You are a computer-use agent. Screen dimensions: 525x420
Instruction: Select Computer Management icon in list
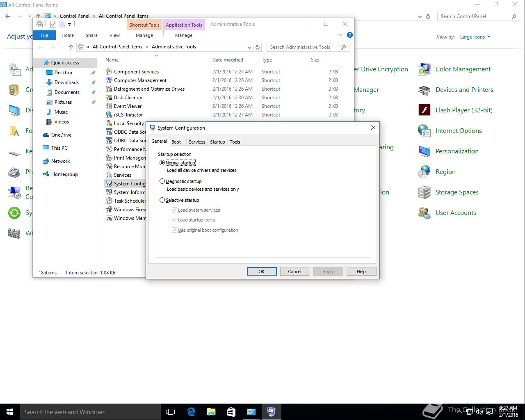click(109, 80)
